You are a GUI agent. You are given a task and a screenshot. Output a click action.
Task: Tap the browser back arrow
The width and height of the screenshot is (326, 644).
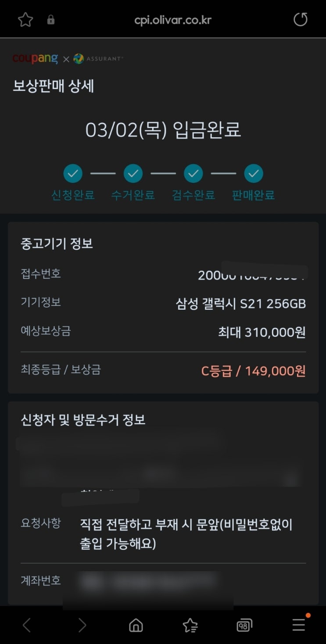click(27, 625)
